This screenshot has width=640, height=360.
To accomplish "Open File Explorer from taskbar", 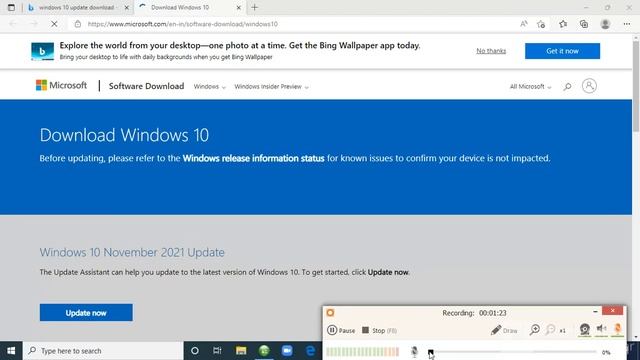I will (241, 351).
